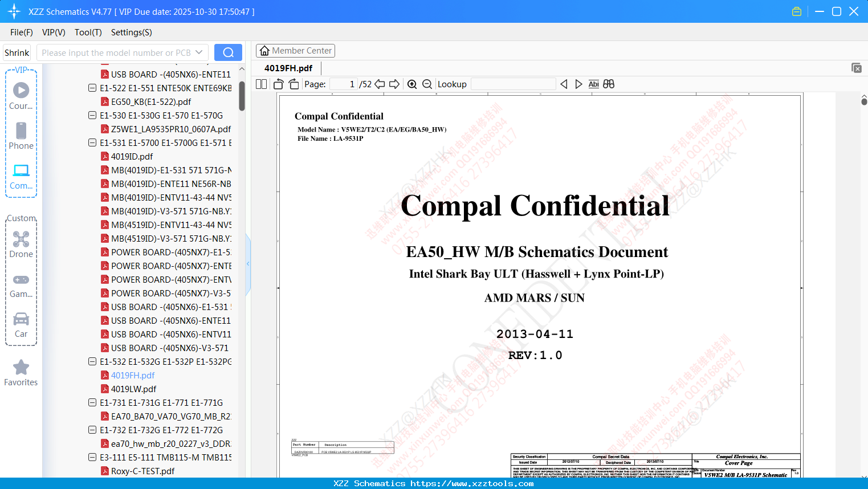Screen dimensions: 868x489
Task: Collapse the file tree panel handle
Action: [x=248, y=264]
